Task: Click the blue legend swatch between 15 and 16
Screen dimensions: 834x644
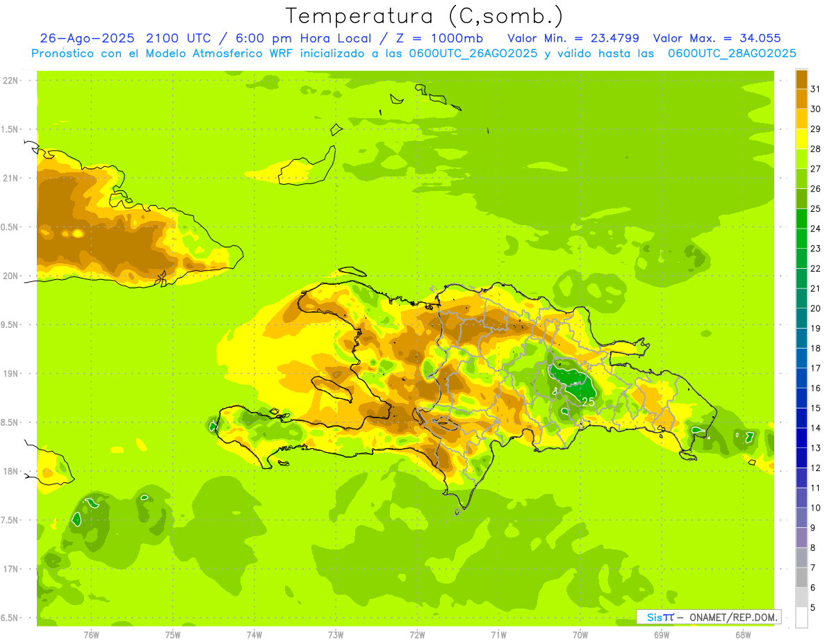Action: pos(801,398)
